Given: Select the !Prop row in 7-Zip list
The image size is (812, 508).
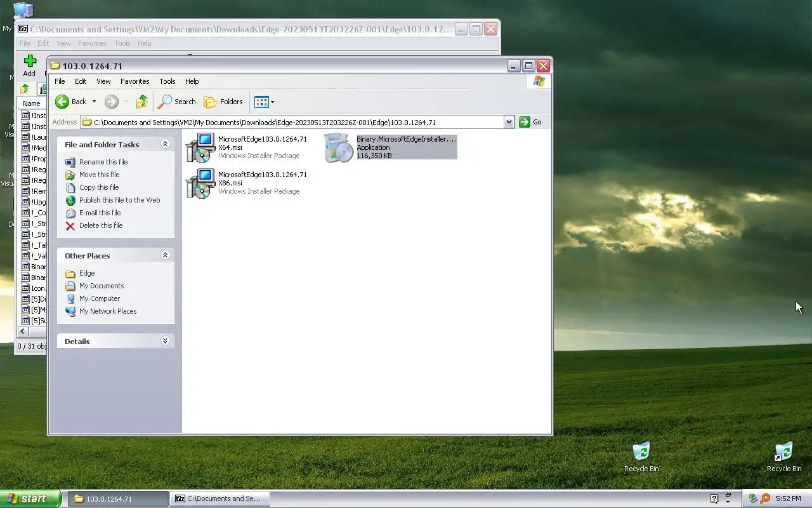Looking at the screenshot, I should (34, 159).
